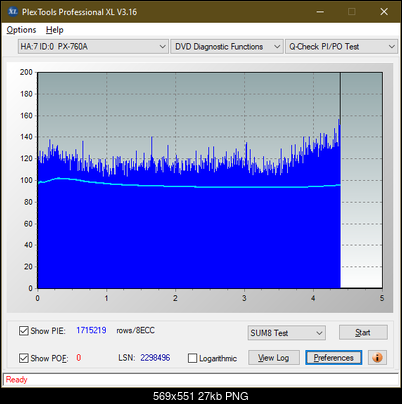Open the Preferences button
This screenshot has width=402, height=404.
(333, 358)
